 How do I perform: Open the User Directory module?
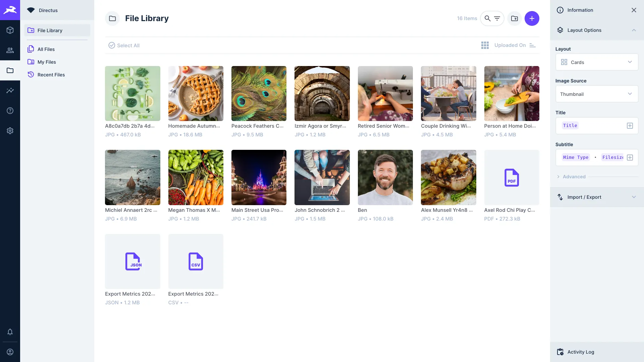click(x=10, y=50)
